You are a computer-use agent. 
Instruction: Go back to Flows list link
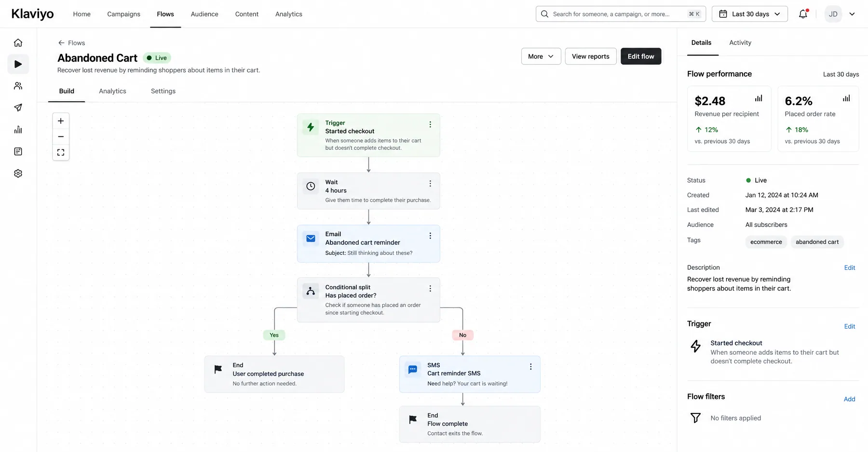(71, 43)
